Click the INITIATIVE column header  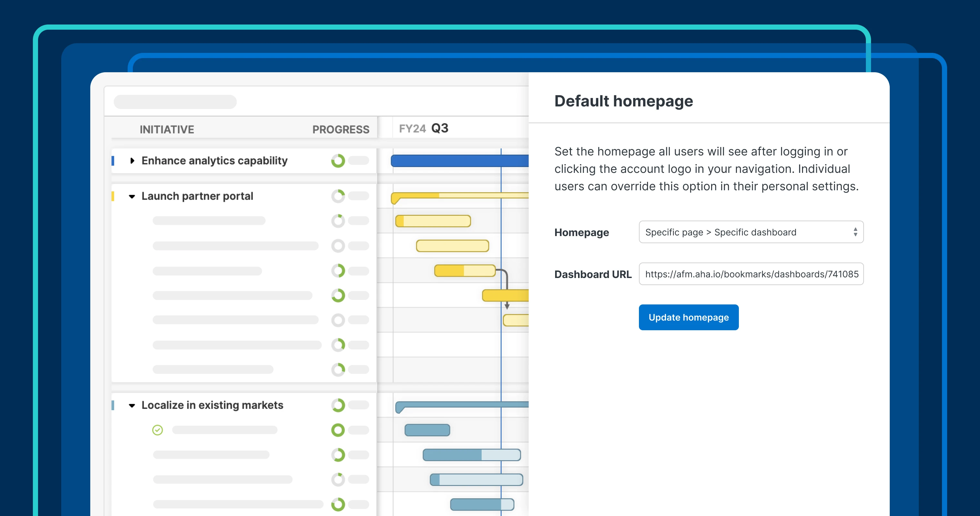click(167, 129)
